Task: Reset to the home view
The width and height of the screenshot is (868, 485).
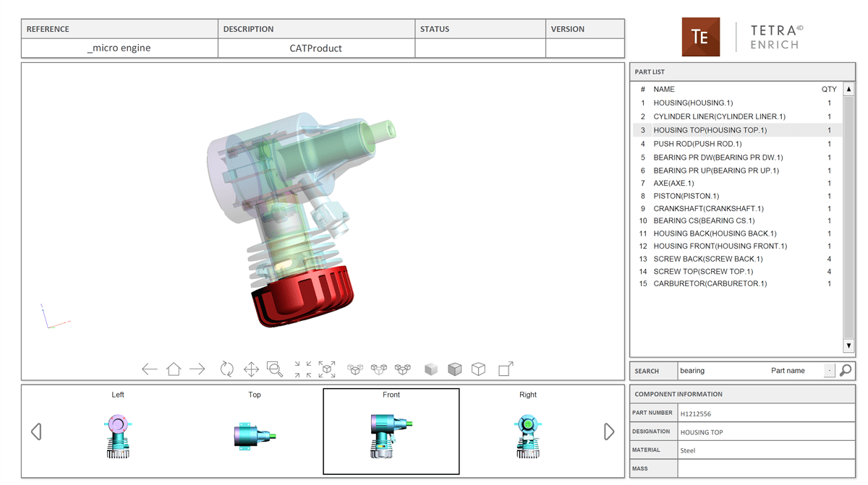Action: pyautogui.click(x=174, y=369)
